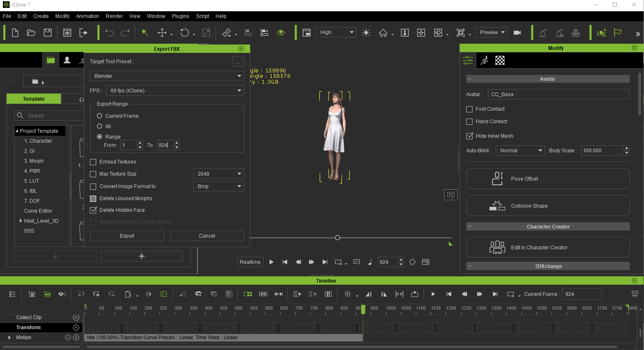Image resolution: width=644 pixels, height=350 pixels.
Task: Open the Bmp image format dropdown
Action: pyautogui.click(x=219, y=186)
